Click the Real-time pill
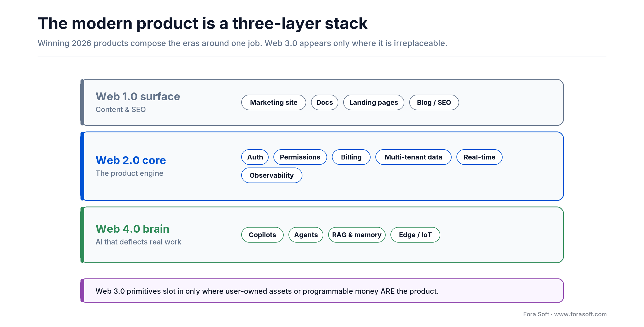Viewport: 644px width, 327px height. click(x=479, y=157)
